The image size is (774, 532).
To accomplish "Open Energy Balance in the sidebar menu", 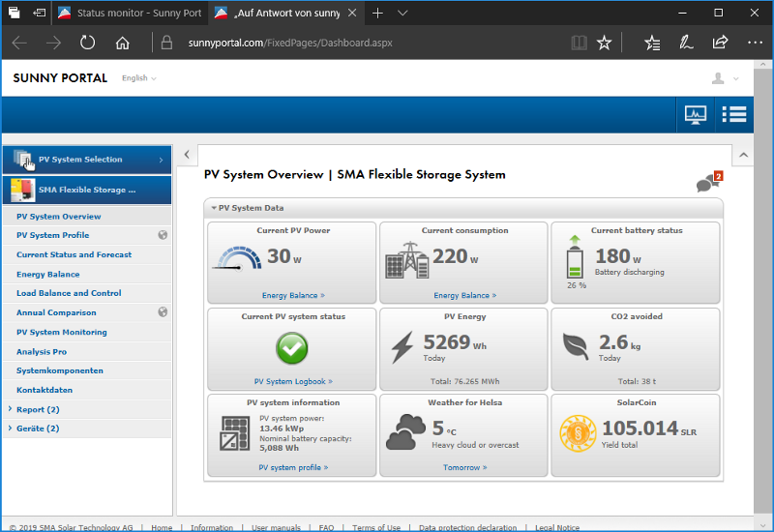I will (47, 275).
